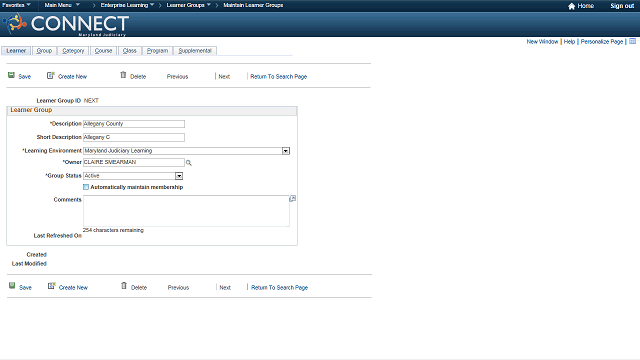Click top Create New text link
Viewport: 640px width, 360px height.
click(x=72, y=77)
